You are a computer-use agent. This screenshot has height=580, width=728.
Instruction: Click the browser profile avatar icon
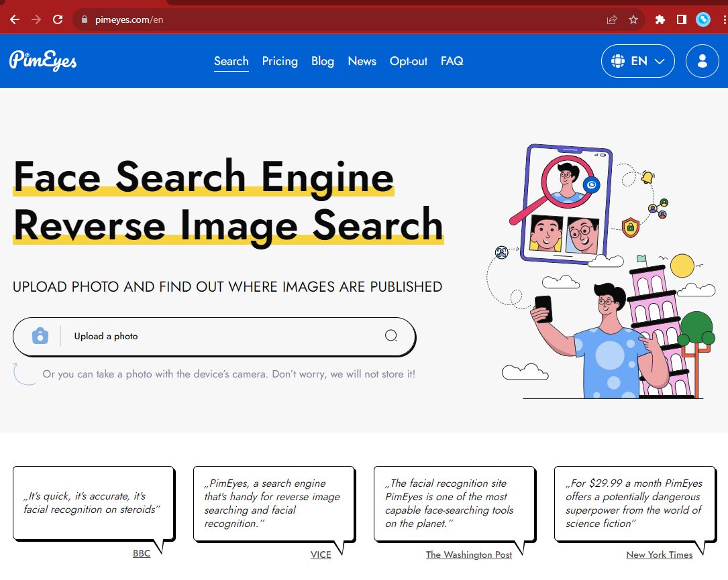pos(703,19)
